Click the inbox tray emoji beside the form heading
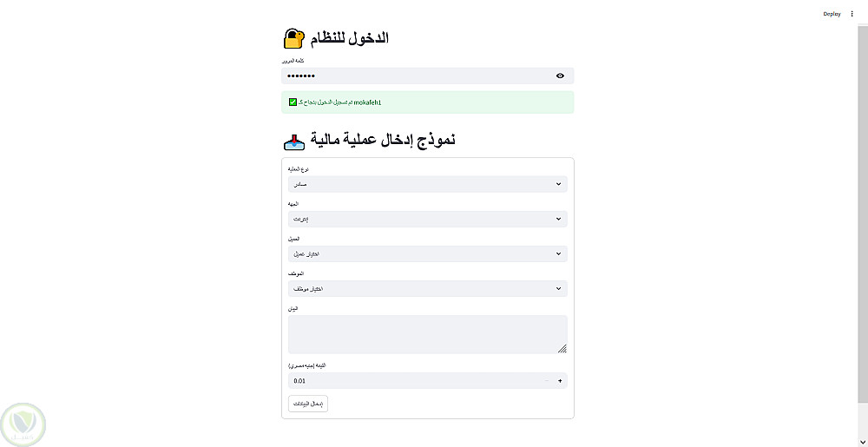The height and width of the screenshot is (447, 868). [x=294, y=141]
